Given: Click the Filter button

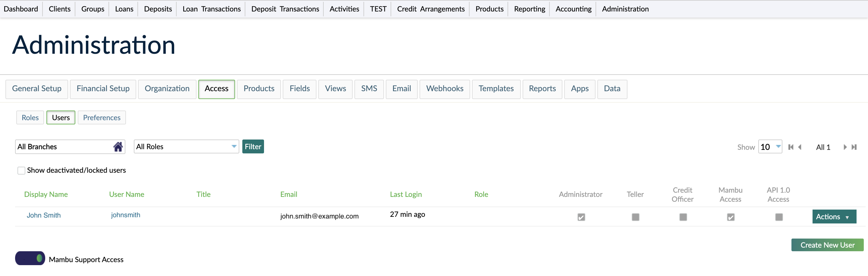Looking at the screenshot, I should pyautogui.click(x=253, y=146).
